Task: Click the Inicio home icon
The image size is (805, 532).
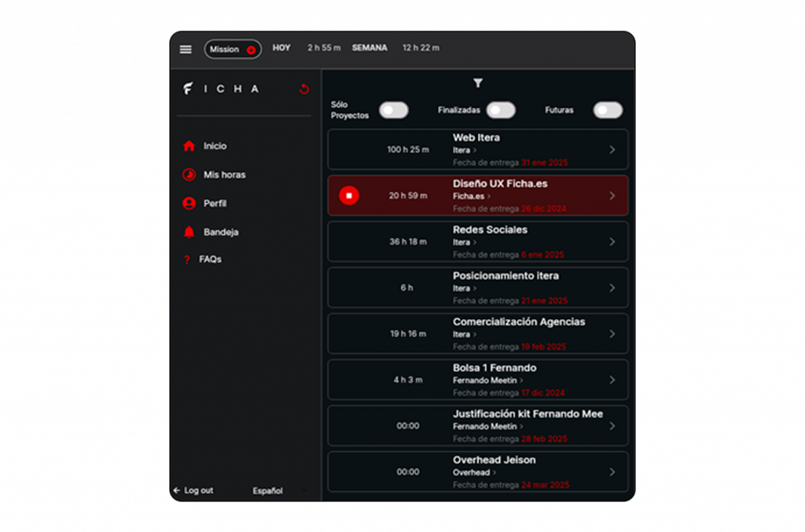Action: pos(189,146)
